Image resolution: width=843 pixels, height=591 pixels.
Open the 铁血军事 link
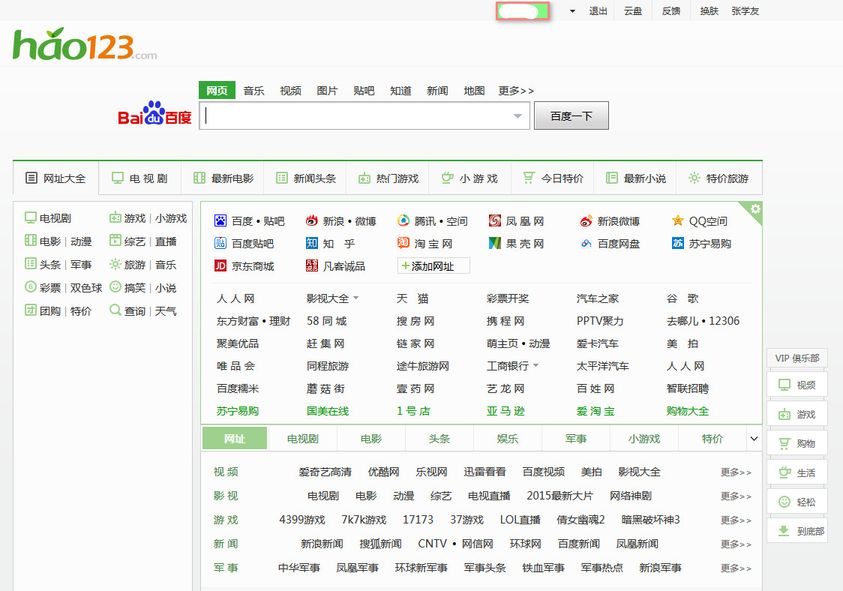click(x=544, y=567)
